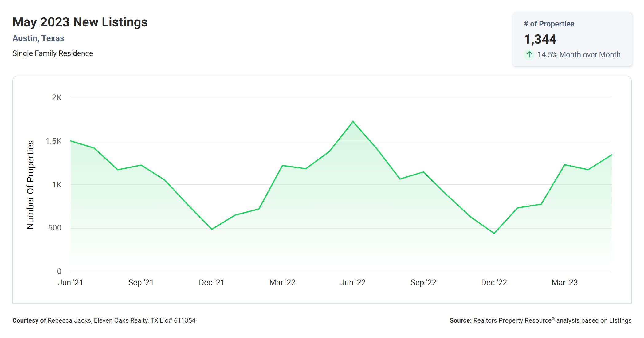Click the 'May 2023 New Listings' title
The image size is (644, 338).
pyautogui.click(x=80, y=22)
